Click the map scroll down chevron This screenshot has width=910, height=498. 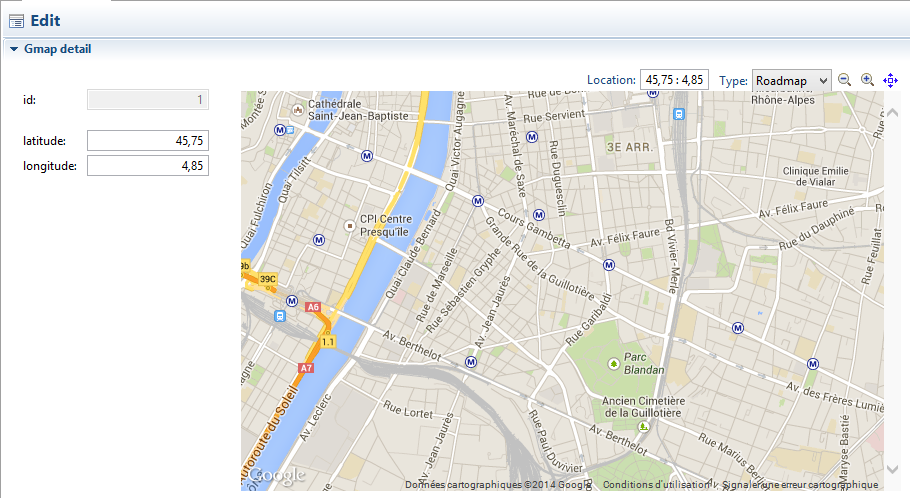point(892,468)
